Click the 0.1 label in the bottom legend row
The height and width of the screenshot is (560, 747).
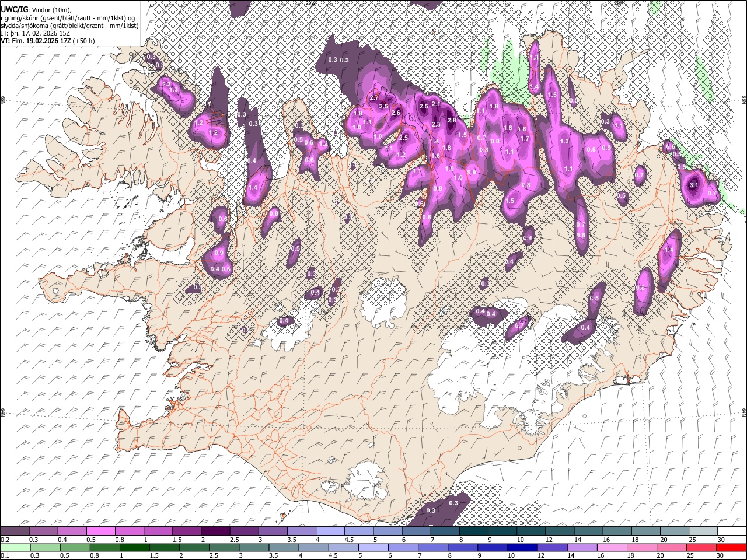click(x=5, y=555)
